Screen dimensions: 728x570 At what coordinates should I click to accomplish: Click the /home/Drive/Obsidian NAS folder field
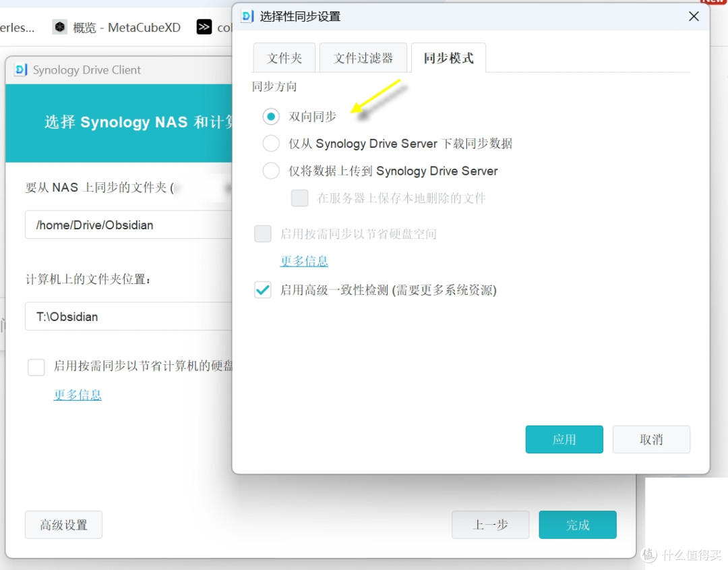pyautogui.click(x=129, y=225)
